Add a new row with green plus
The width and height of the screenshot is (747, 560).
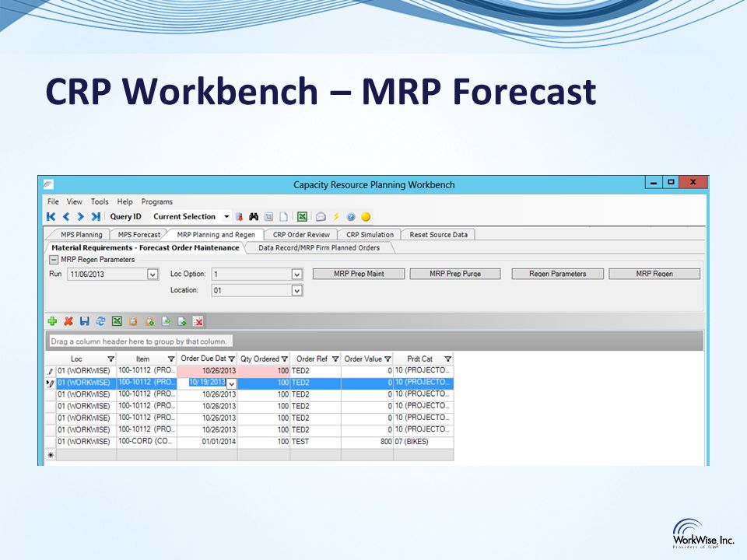click(x=52, y=321)
